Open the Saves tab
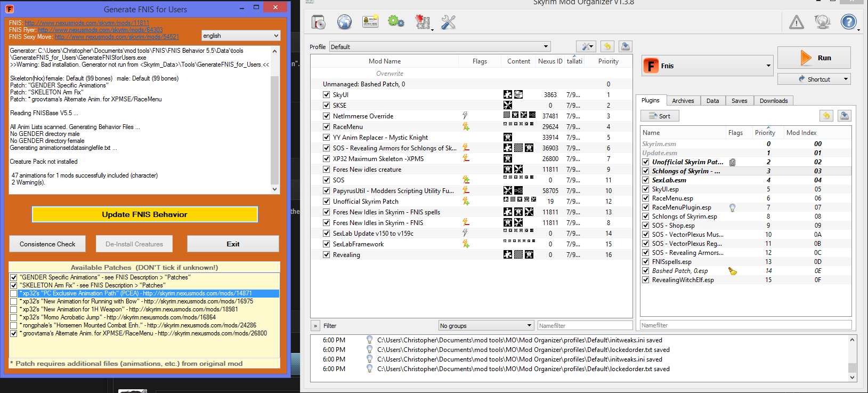Image resolution: width=868 pixels, height=393 pixels. [739, 101]
